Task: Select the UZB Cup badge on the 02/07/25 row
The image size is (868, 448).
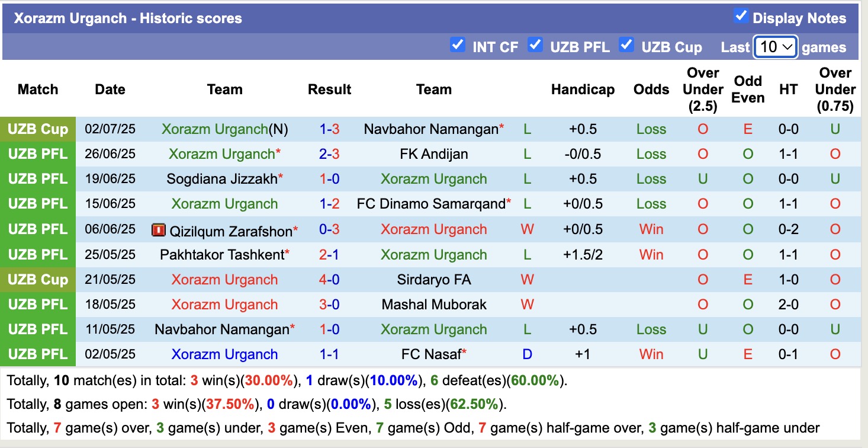Action: [38, 129]
